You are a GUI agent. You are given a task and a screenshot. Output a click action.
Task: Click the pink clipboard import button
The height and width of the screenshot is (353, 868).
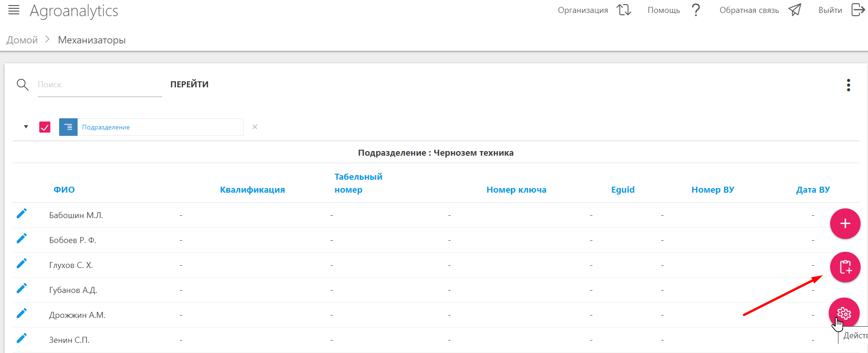(x=845, y=267)
